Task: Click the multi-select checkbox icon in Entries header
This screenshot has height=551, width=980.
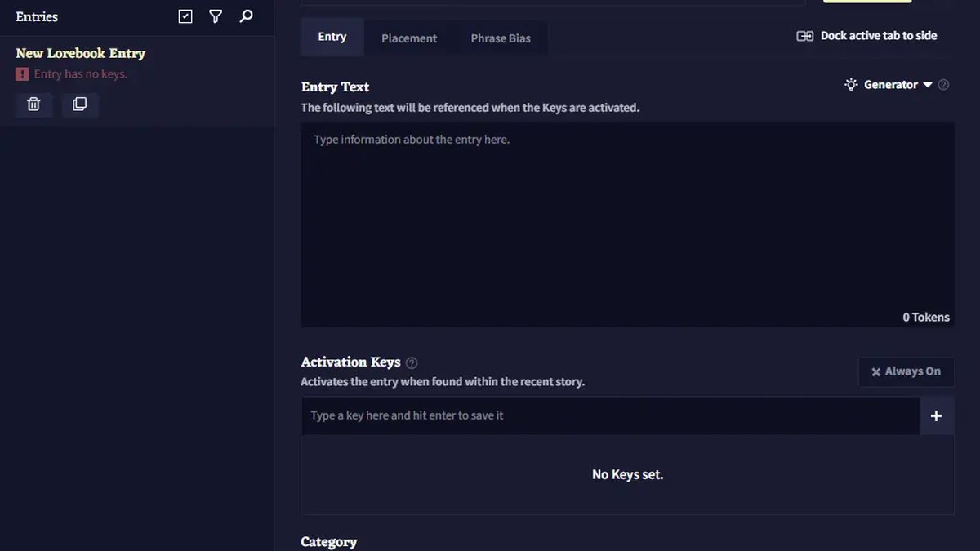Action: [x=185, y=16]
